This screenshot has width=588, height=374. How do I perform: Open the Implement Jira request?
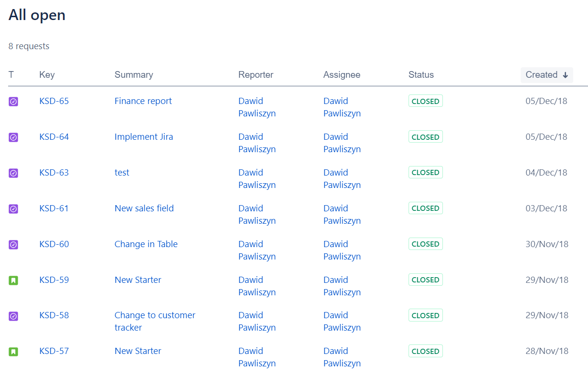(144, 137)
